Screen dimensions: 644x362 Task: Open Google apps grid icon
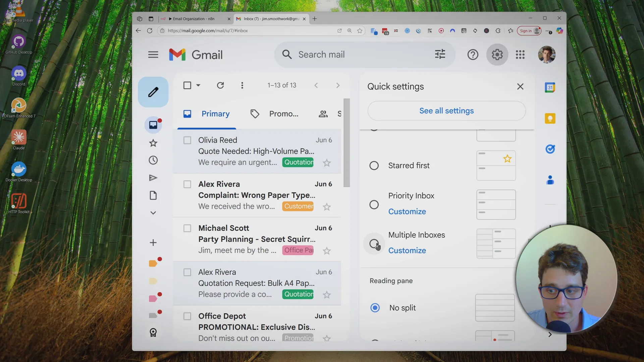(520, 55)
